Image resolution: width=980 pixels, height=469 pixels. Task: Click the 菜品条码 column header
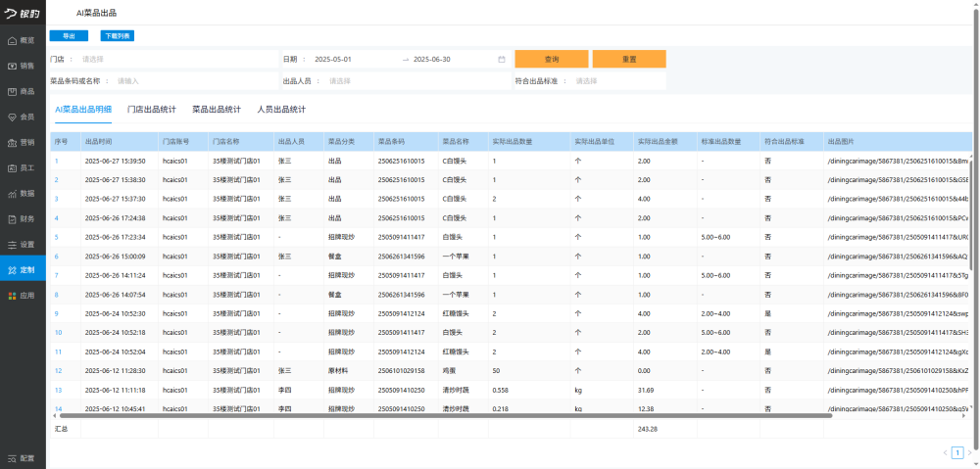point(406,142)
